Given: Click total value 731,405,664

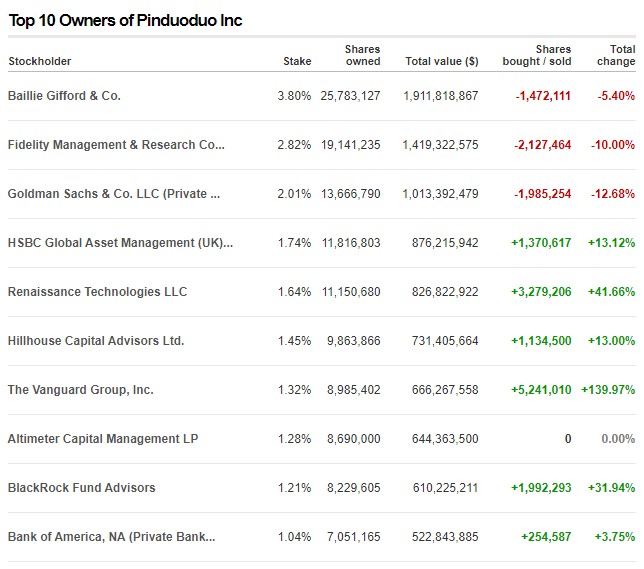Looking at the screenshot, I should (445, 341).
